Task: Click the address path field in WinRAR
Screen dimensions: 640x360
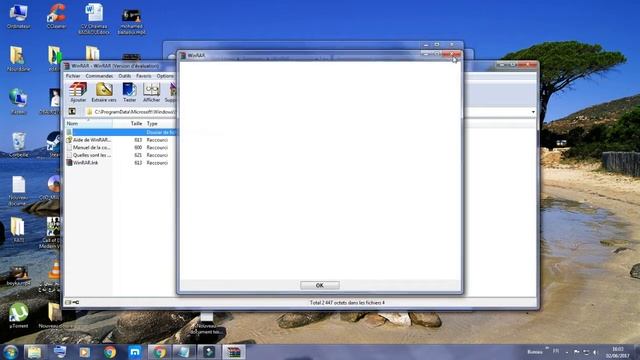Action: pos(131,112)
